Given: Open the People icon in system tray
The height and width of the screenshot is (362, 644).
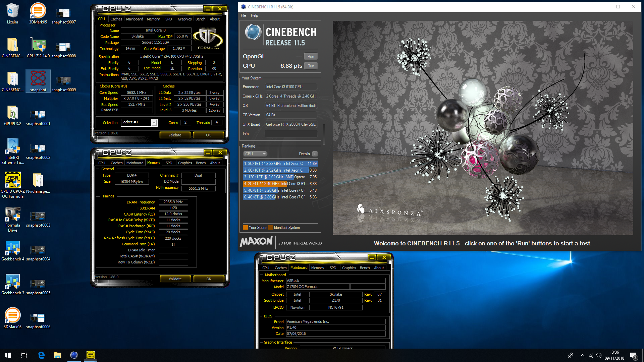Looking at the screenshot, I should [x=571, y=356].
